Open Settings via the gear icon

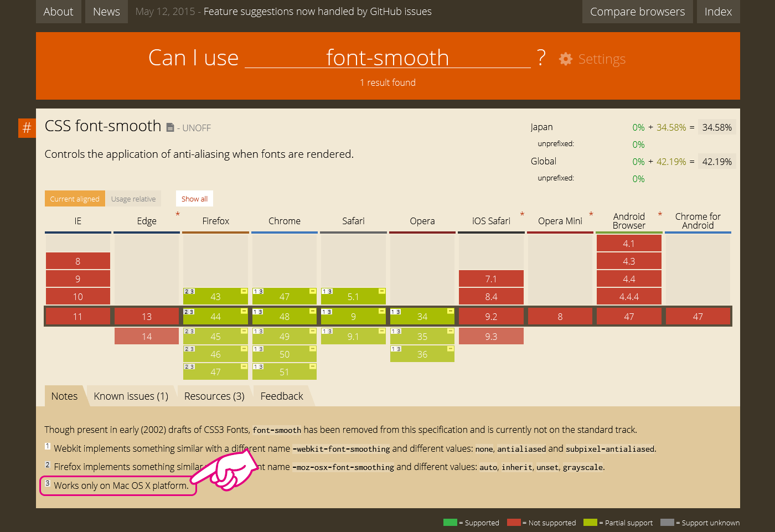(565, 59)
